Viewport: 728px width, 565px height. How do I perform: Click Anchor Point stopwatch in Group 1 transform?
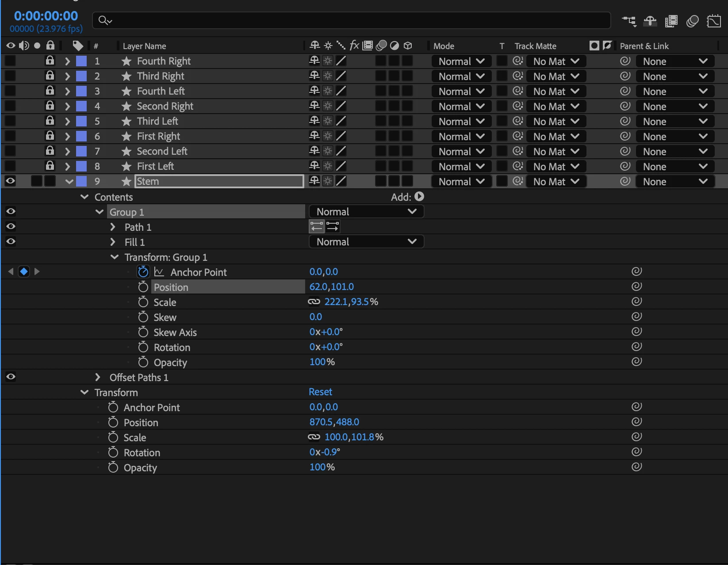click(x=143, y=272)
